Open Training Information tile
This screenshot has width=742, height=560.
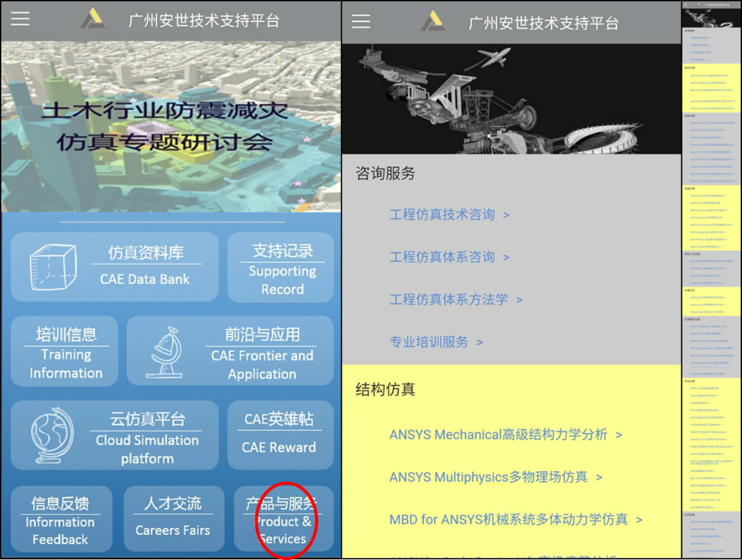point(65,352)
